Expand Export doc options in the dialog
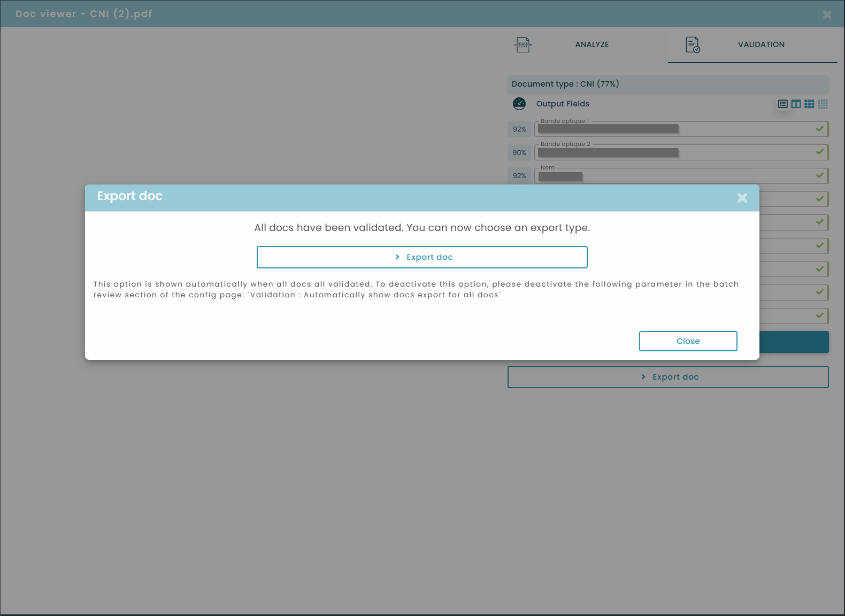Screen dimensions: 845x616 422,257
